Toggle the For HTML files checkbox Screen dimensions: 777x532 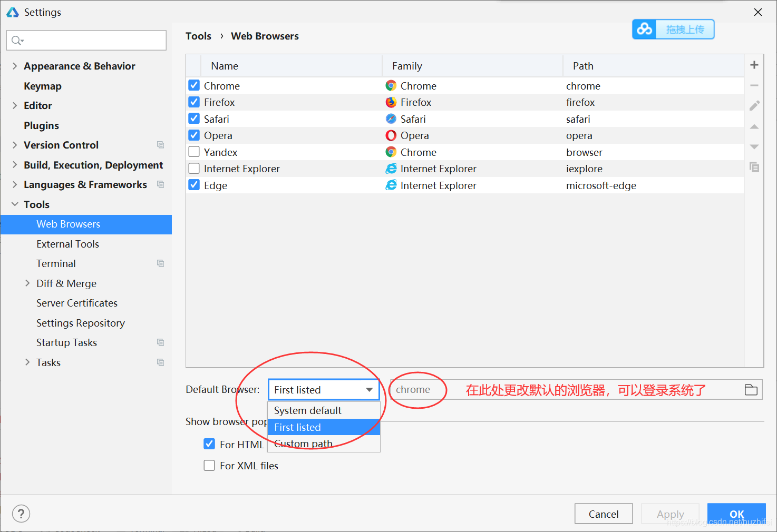coord(209,444)
